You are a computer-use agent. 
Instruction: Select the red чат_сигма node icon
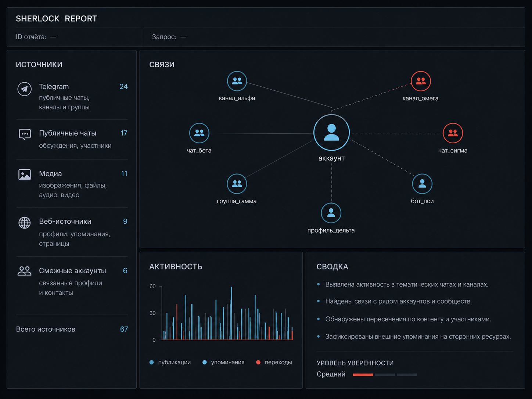(x=453, y=133)
